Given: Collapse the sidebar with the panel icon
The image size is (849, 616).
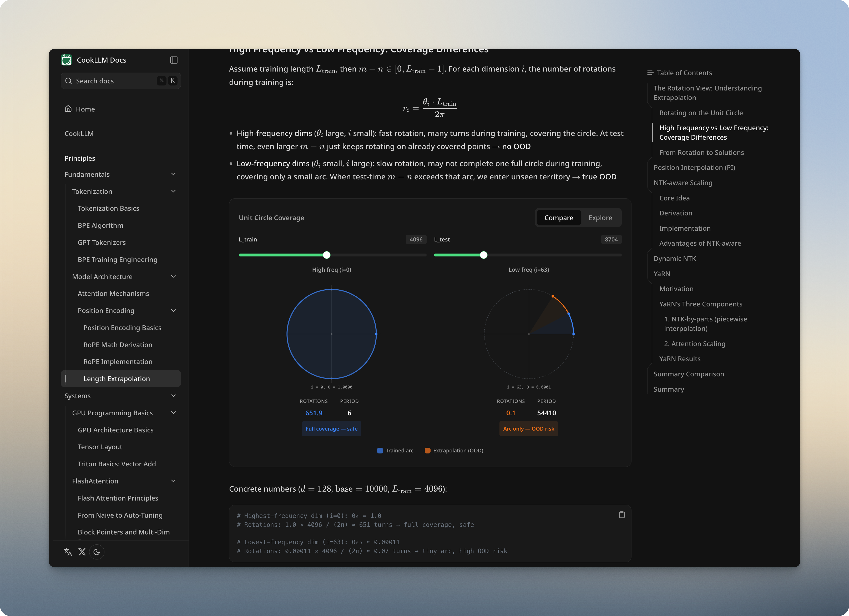Looking at the screenshot, I should click(174, 60).
